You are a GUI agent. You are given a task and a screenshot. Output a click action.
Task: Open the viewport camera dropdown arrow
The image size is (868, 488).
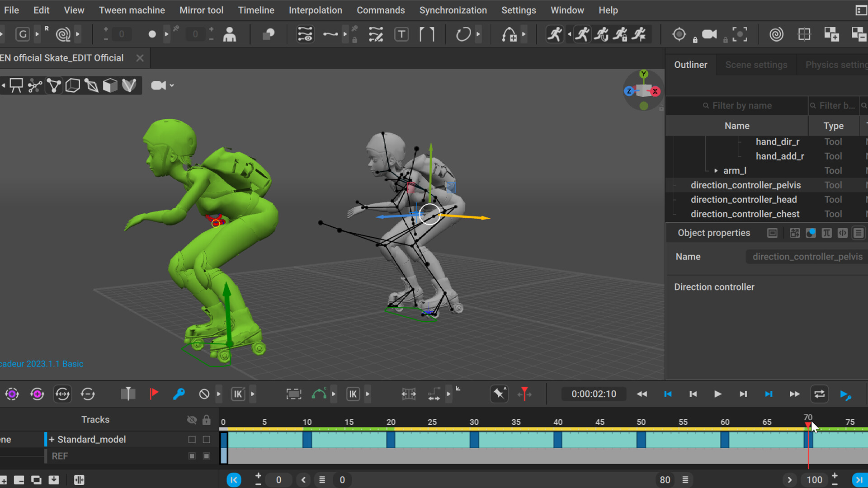click(x=172, y=85)
